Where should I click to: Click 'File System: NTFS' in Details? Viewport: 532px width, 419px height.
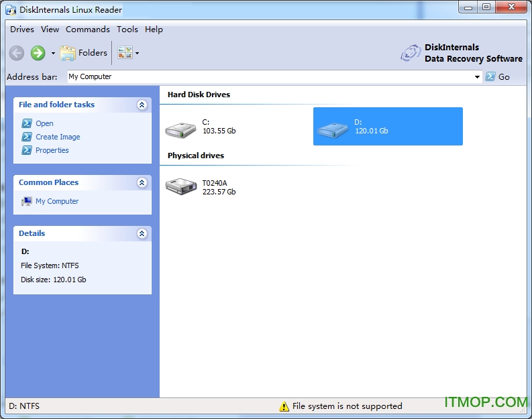point(50,265)
